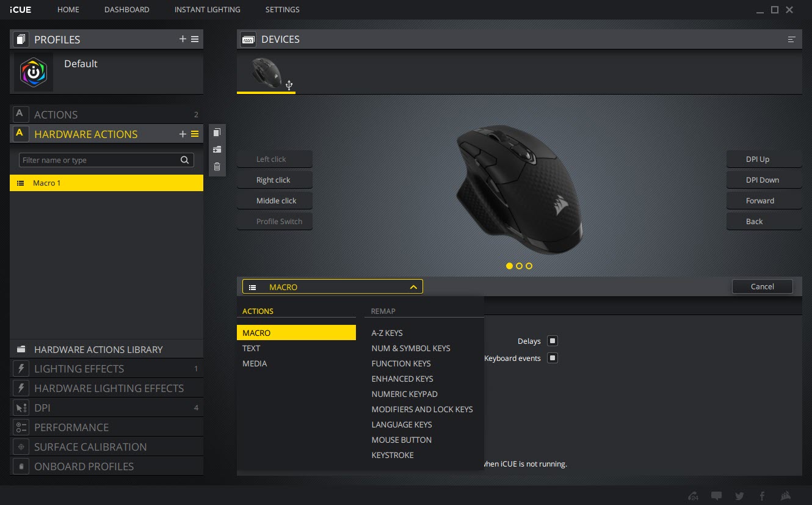Open the HOME tab
Image resolution: width=812 pixels, height=505 pixels.
(x=68, y=10)
